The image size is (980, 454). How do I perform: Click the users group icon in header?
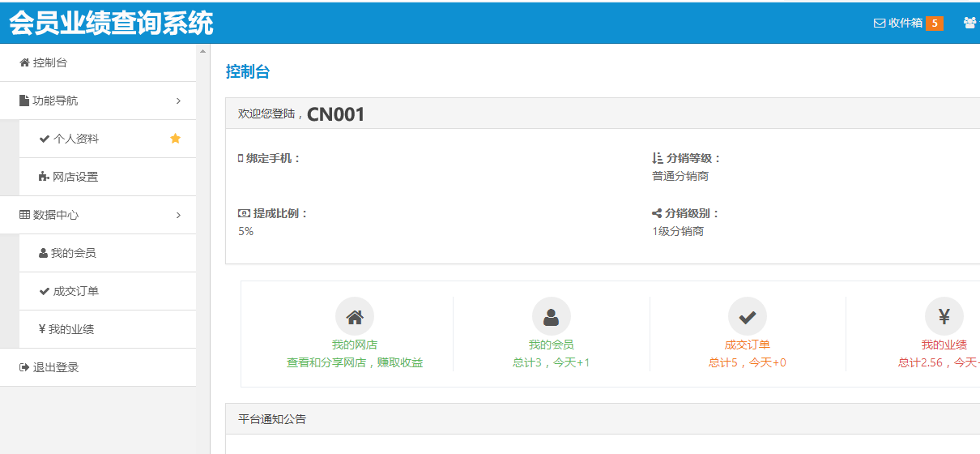point(969,23)
